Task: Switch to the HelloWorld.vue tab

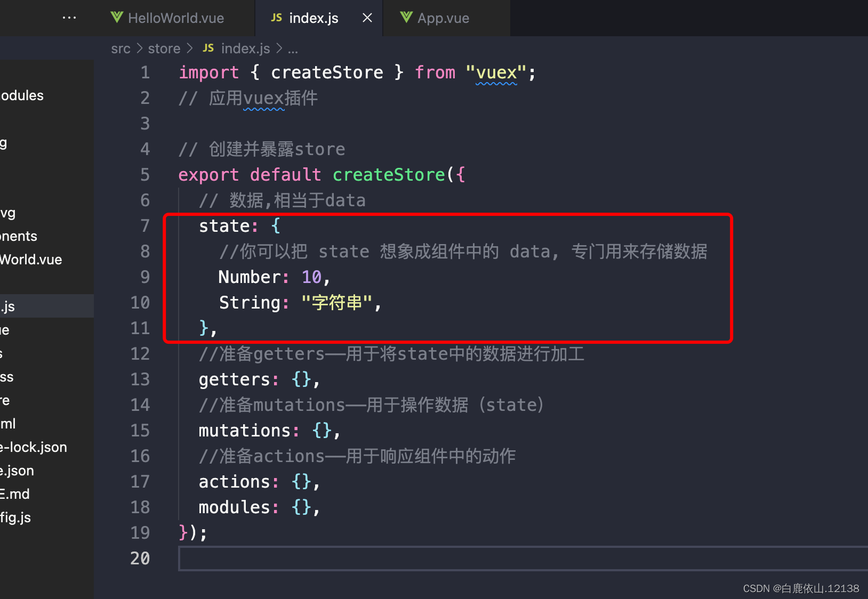Action: (175, 18)
